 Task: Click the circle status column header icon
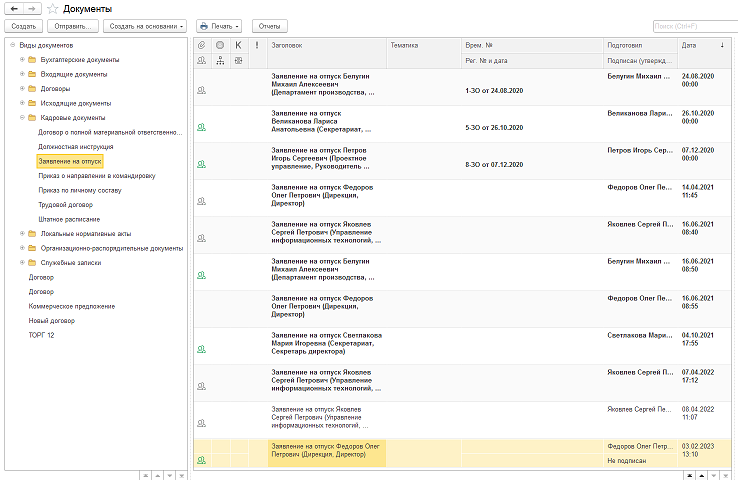tap(220, 45)
